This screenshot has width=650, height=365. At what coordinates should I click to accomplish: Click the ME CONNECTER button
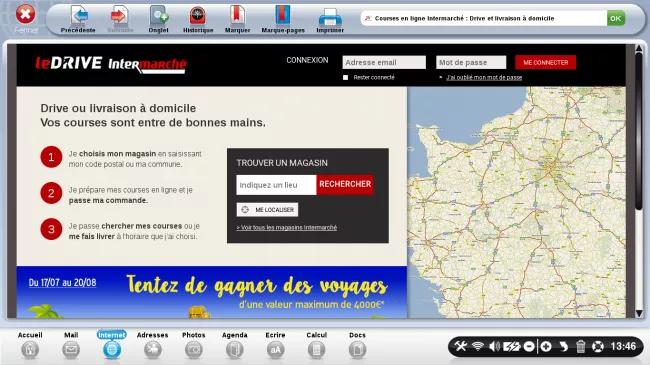pos(546,62)
